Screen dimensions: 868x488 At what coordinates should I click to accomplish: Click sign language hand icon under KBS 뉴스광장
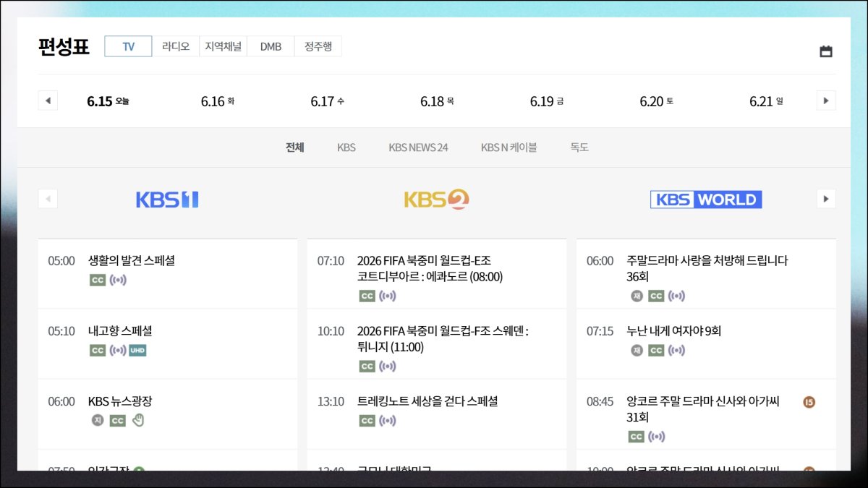pos(138,420)
